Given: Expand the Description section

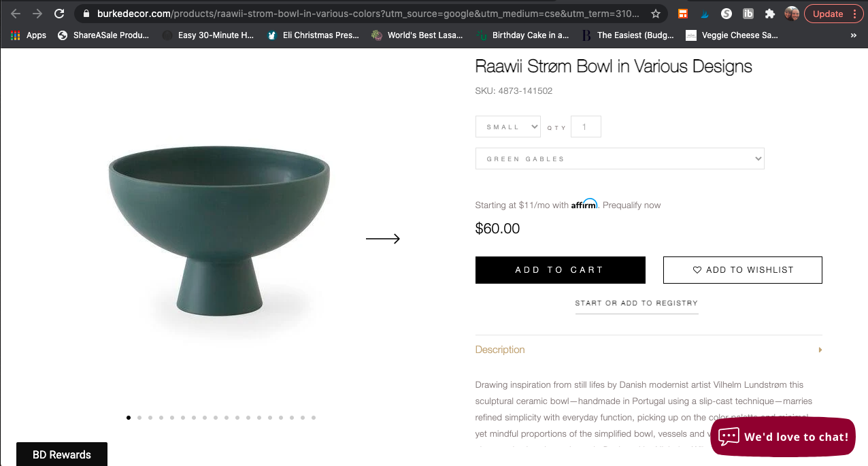Looking at the screenshot, I should coord(500,349).
